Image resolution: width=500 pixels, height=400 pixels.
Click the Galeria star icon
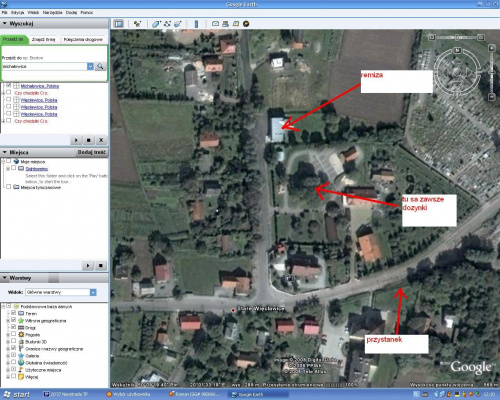click(x=21, y=356)
